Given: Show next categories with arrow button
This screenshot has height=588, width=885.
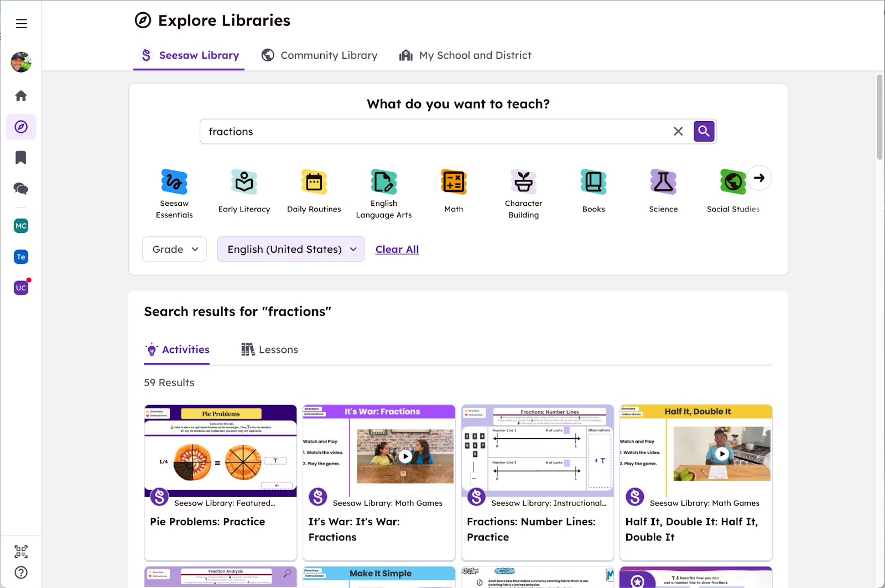Looking at the screenshot, I should pyautogui.click(x=759, y=178).
